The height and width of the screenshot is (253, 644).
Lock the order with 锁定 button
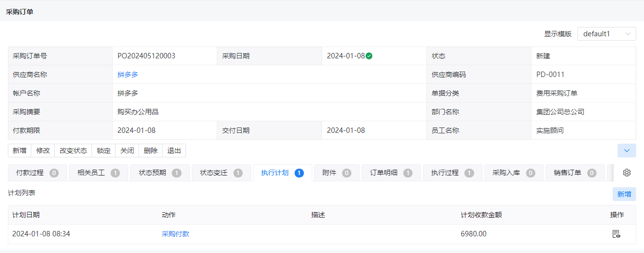pos(104,151)
